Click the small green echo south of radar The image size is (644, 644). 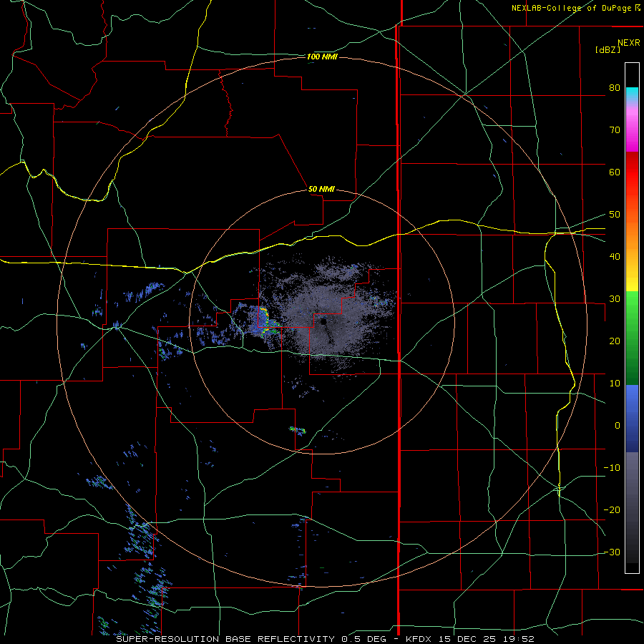(298, 431)
